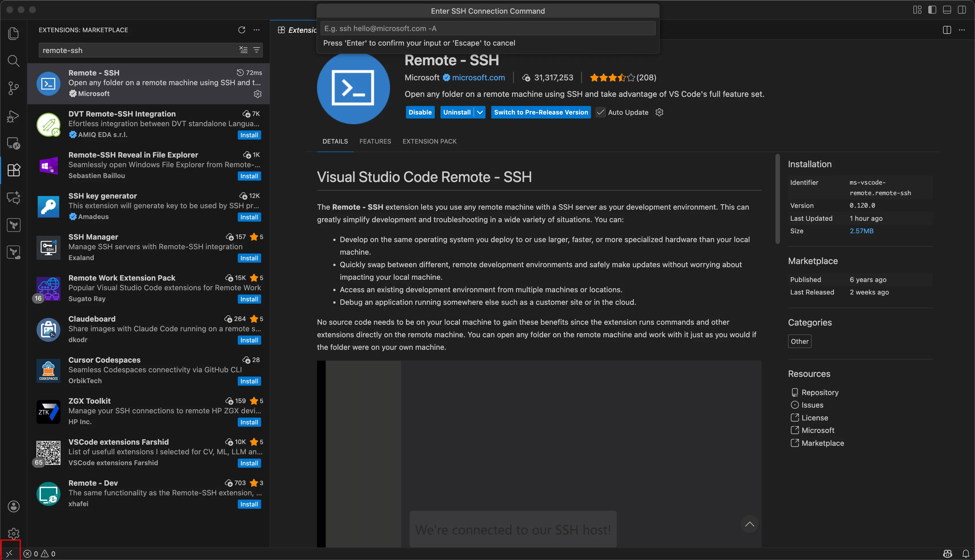The width and height of the screenshot is (975, 560).
Task: Open the Issues resource link
Action: click(x=812, y=405)
